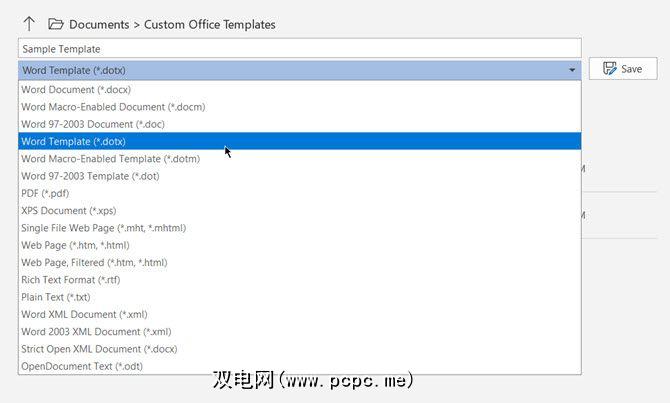The width and height of the screenshot is (670, 403).
Task: Choose Single File Web Page option
Action: (x=103, y=228)
